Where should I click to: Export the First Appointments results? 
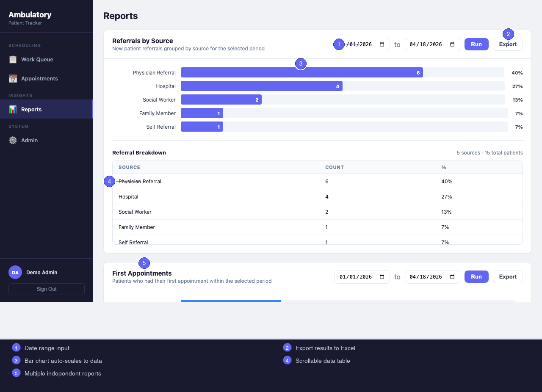pyautogui.click(x=507, y=276)
